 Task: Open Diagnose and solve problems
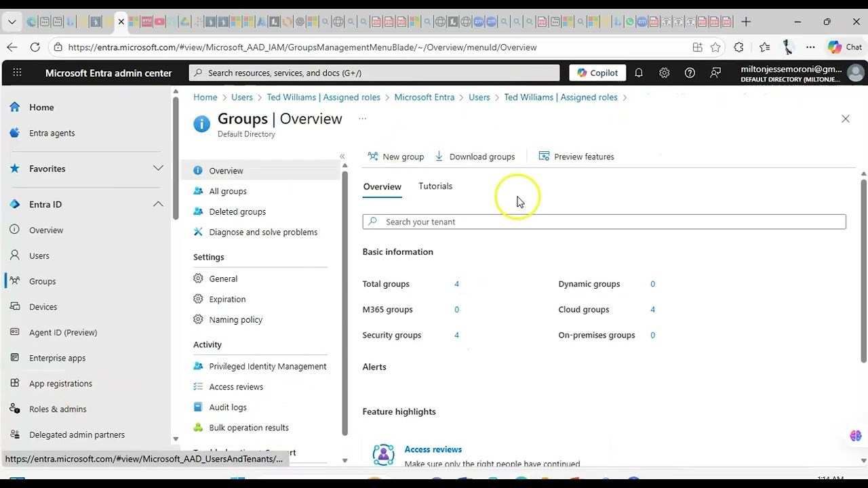(262, 232)
